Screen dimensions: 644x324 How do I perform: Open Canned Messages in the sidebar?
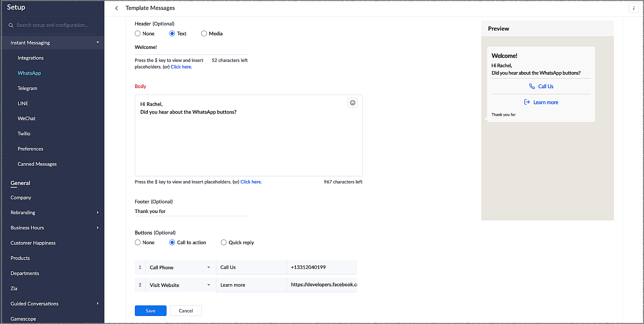37,164
